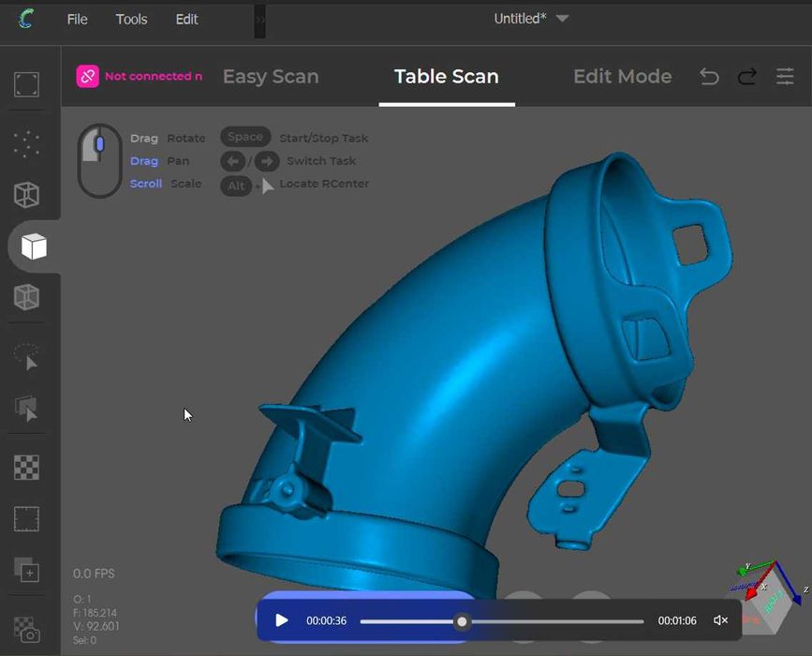Click the redo arrow icon
812x656 pixels.
pos(746,77)
